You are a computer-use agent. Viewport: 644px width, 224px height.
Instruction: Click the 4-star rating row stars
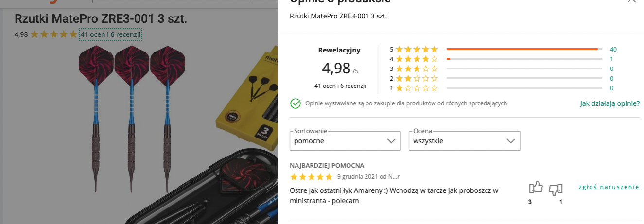[x=417, y=59]
